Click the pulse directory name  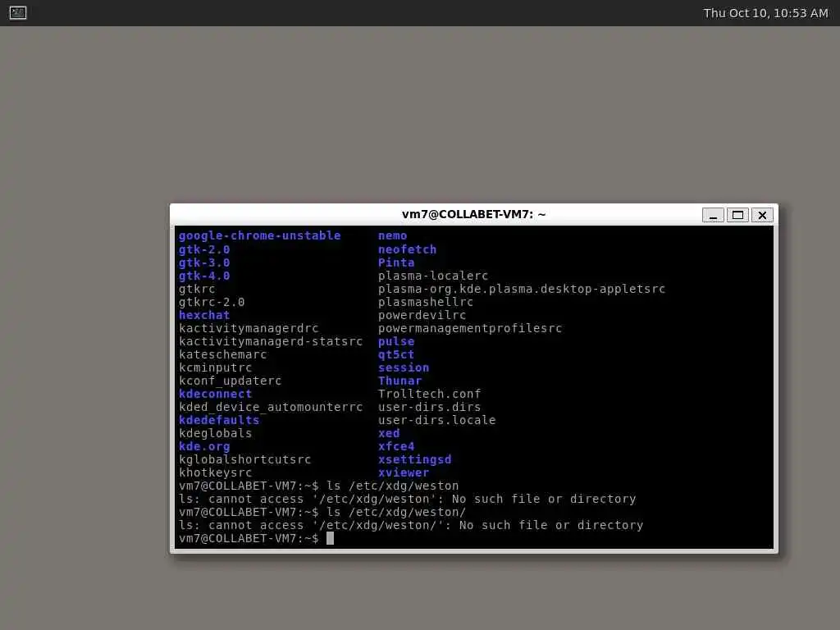tap(396, 341)
